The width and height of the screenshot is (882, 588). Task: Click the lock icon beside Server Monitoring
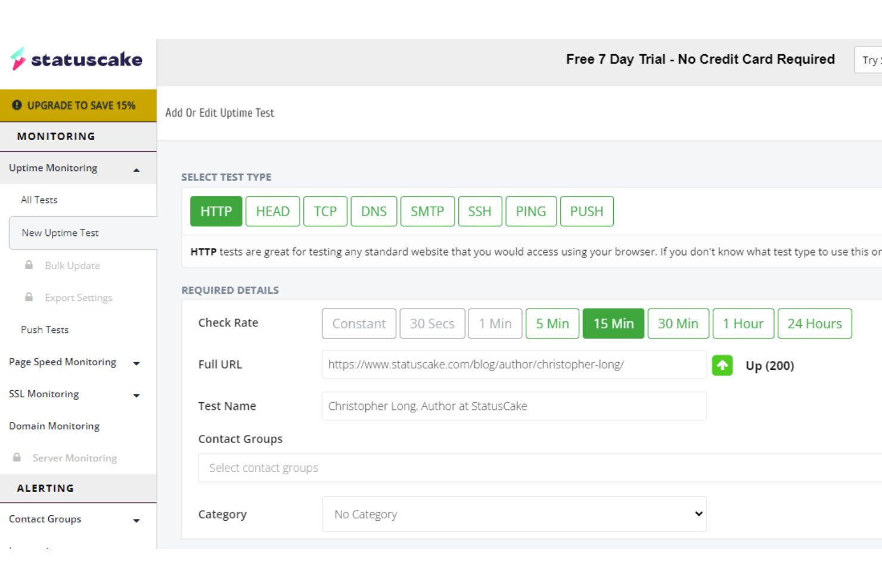(x=17, y=457)
